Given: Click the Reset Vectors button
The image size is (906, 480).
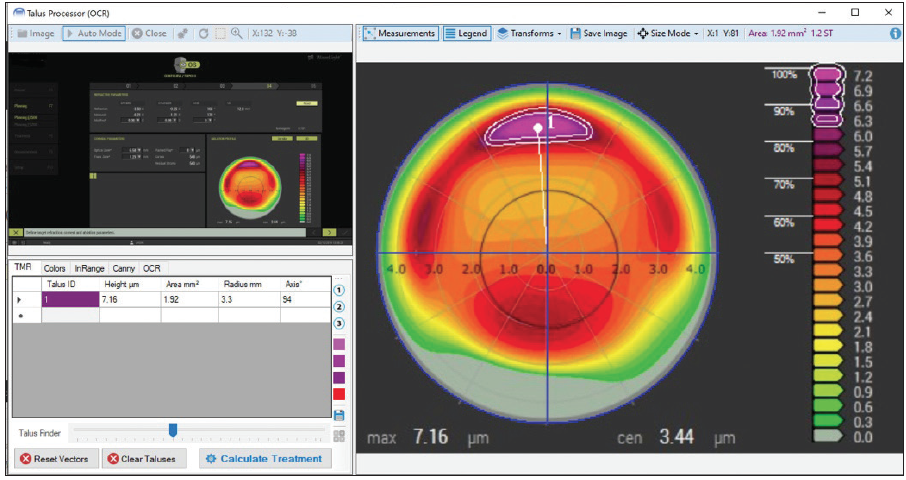Looking at the screenshot, I should point(57,458).
